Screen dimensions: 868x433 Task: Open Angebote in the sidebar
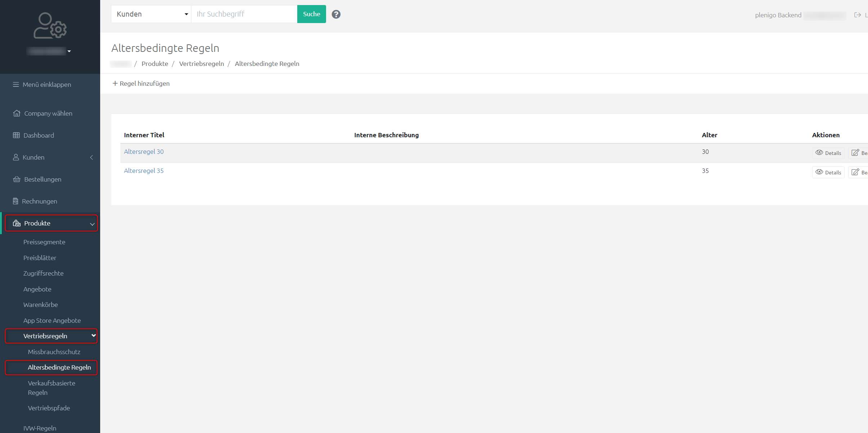tap(37, 289)
